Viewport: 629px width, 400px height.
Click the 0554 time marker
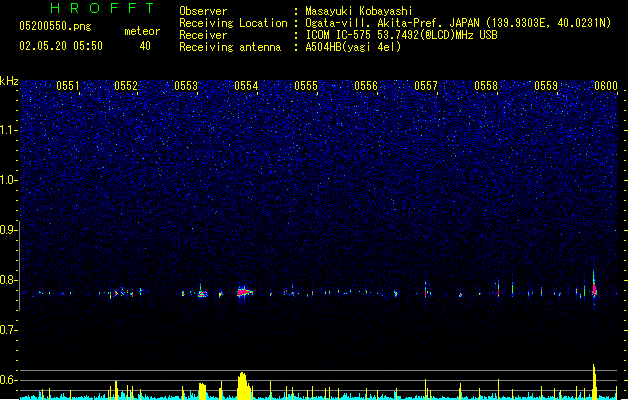(x=246, y=86)
